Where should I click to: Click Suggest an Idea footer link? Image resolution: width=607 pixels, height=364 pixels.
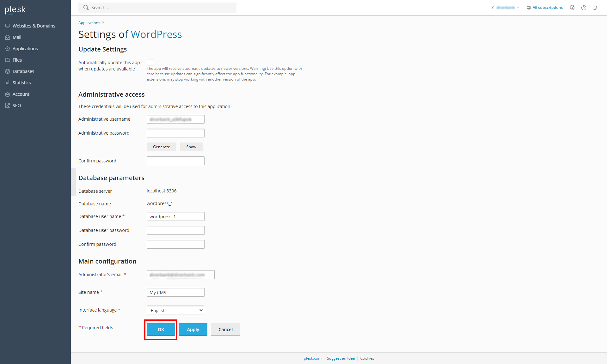pyautogui.click(x=341, y=358)
